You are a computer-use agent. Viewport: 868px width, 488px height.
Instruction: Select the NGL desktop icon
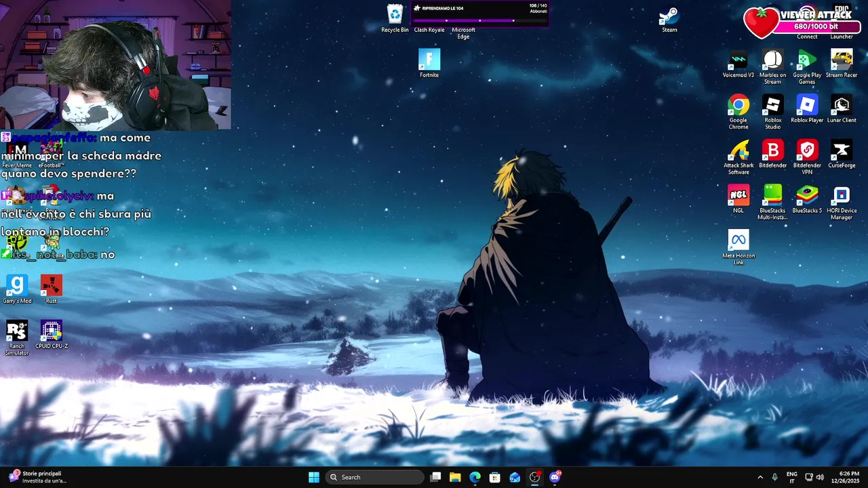(738, 199)
